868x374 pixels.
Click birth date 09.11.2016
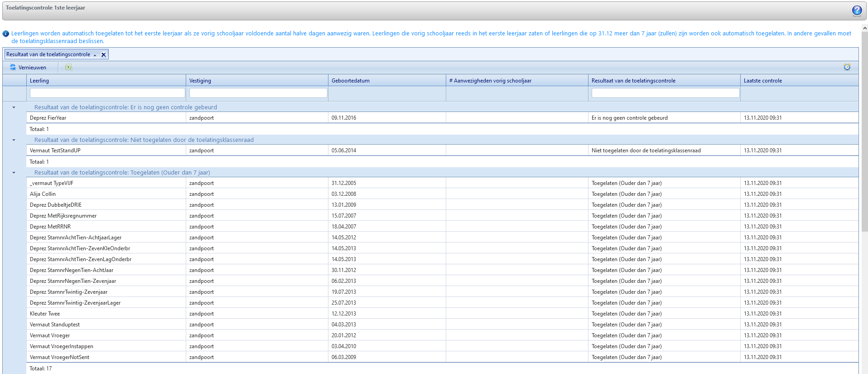coord(344,118)
